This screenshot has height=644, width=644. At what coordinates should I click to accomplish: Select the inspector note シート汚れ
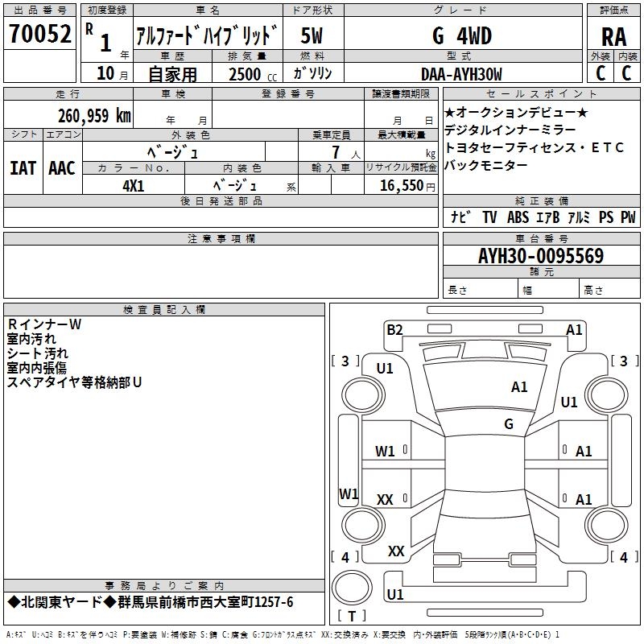[x=38, y=353]
